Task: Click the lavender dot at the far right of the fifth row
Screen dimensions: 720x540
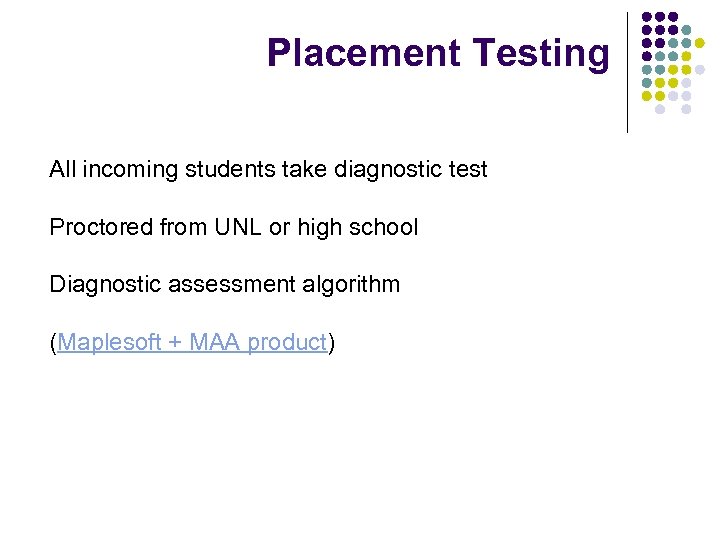Action: coord(699,69)
